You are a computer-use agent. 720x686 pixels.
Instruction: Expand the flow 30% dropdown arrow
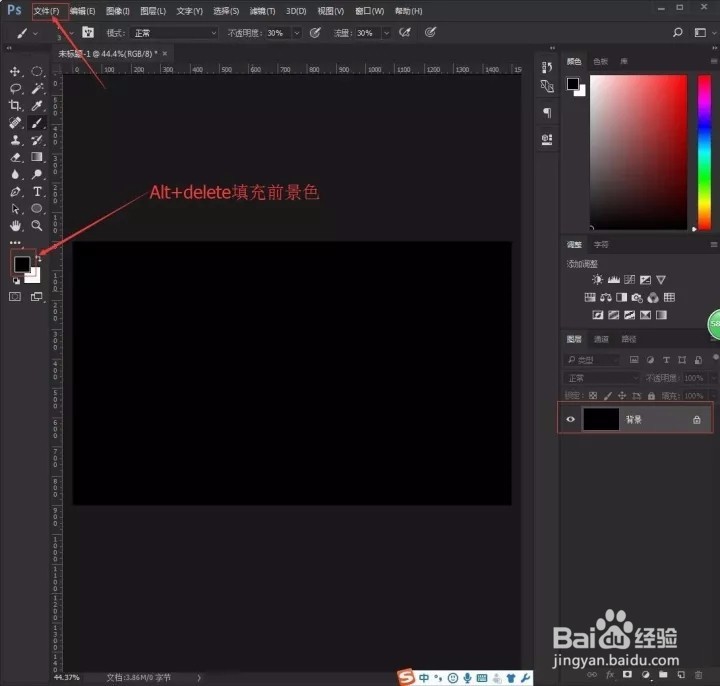[x=387, y=33]
